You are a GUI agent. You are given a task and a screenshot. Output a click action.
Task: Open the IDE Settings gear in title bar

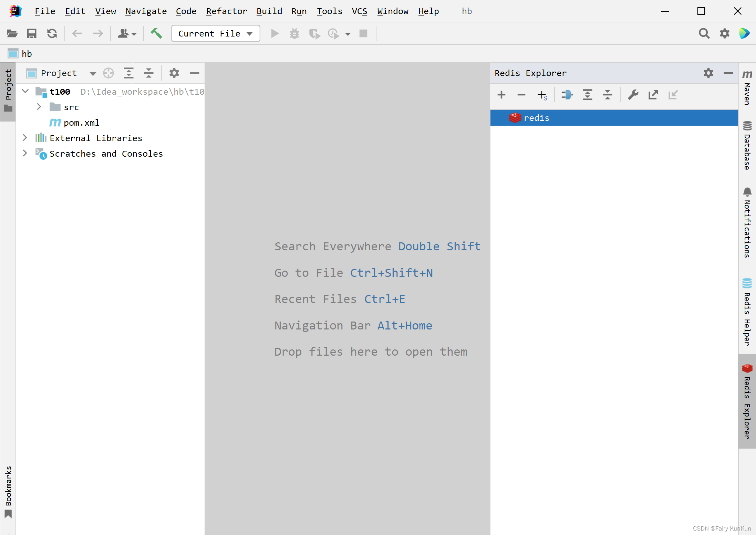coord(725,33)
